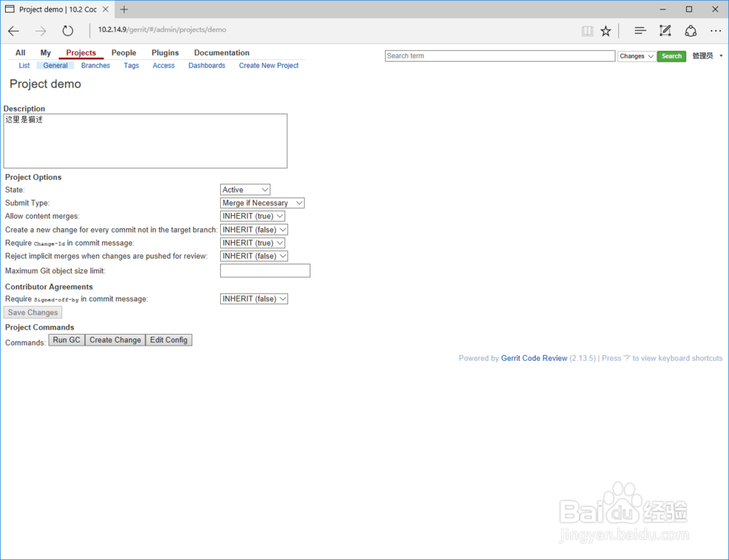This screenshot has height=560, width=729.
Task: Open the browser more options ellipsis
Action: click(716, 31)
